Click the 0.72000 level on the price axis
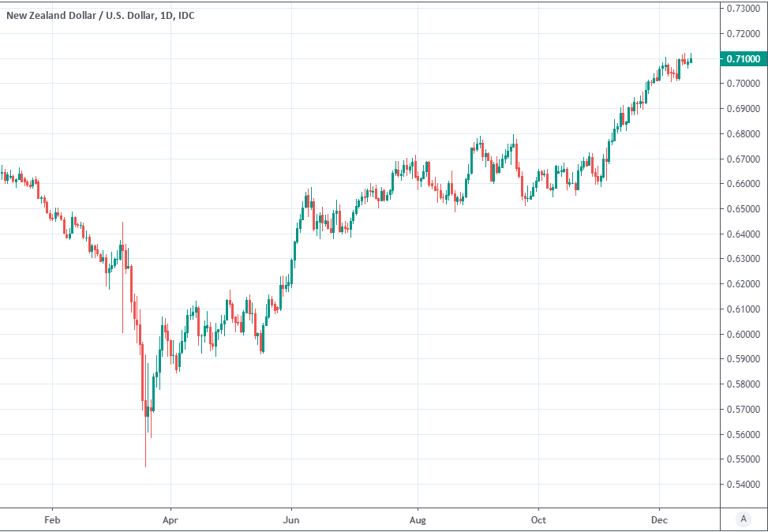This screenshot has height=532, width=768. coord(743,33)
